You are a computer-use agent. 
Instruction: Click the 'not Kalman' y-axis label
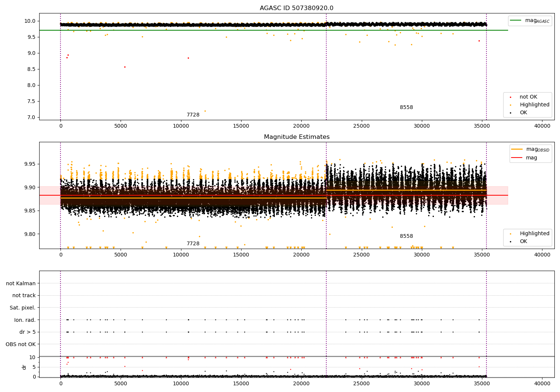(x=21, y=283)
